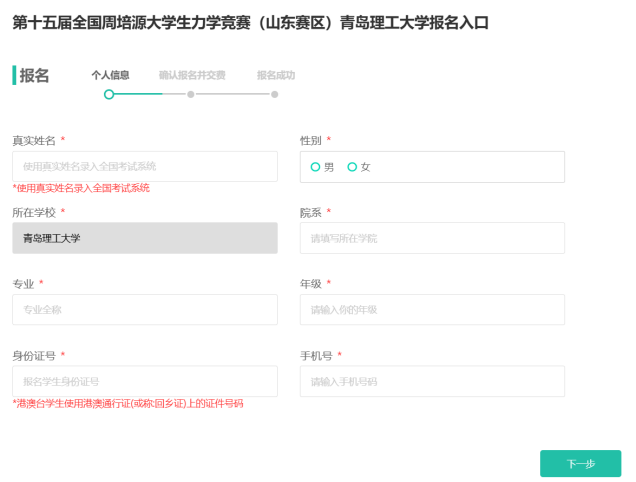
Task: Select the 报名成功 step tab
Action: pos(276,75)
